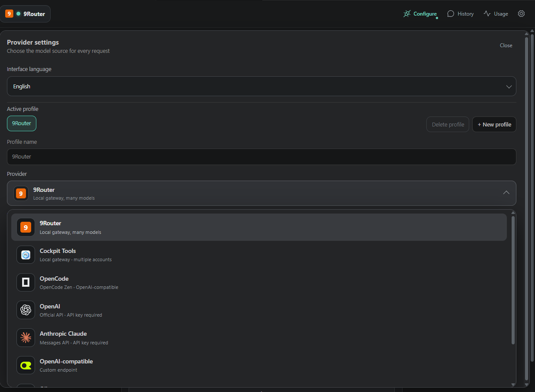Viewport: 535px width, 392px height.
Task: Click 'OpenCode Zen · OpenAI-compatible' text
Action: coord(79,287)
